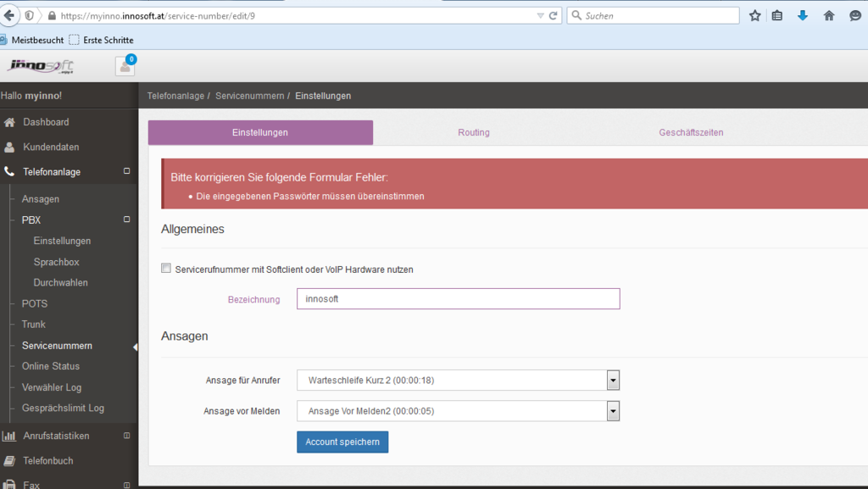Switch to the Routing tab

[x=473, y=132]
